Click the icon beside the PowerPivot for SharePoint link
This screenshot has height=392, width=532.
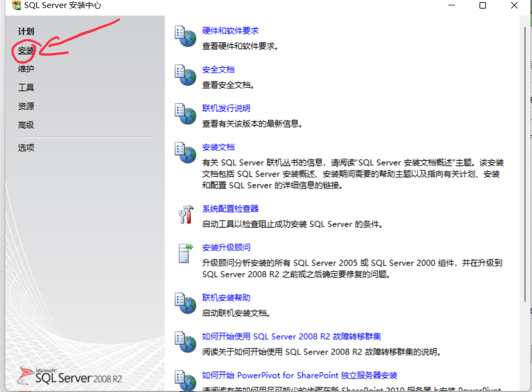pyautogui.click(x=185, y=380)
